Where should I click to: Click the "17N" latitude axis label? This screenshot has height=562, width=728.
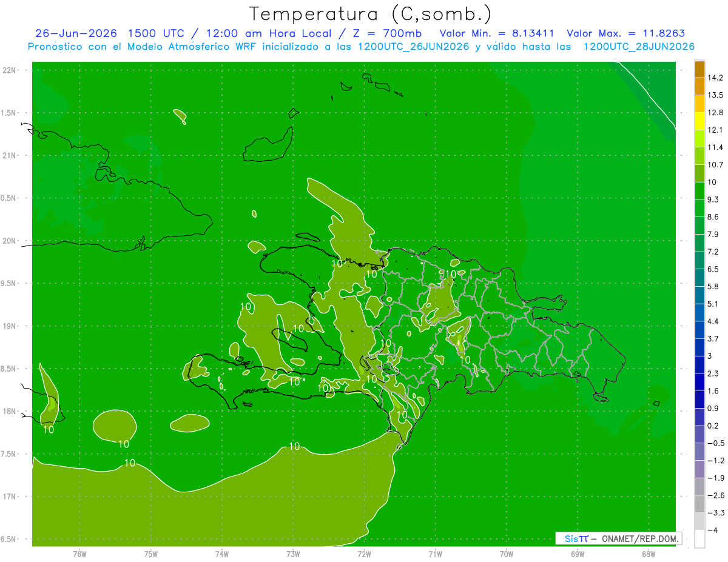[10, 497]
